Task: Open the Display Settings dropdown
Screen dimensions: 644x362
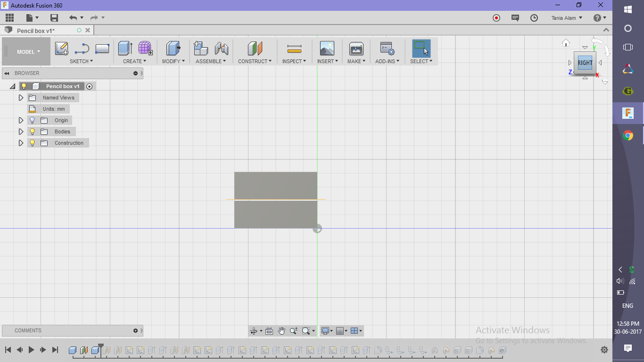Action: tap(327, 331)
